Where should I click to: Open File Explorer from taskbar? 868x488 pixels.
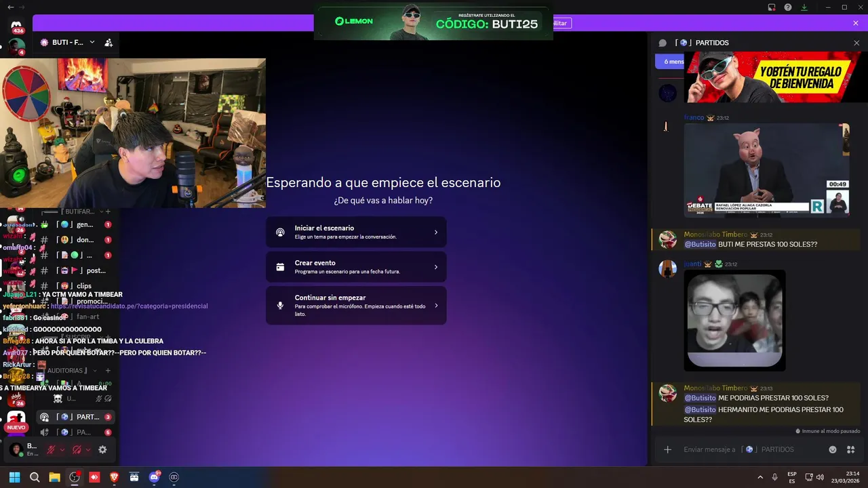point(54,477)
